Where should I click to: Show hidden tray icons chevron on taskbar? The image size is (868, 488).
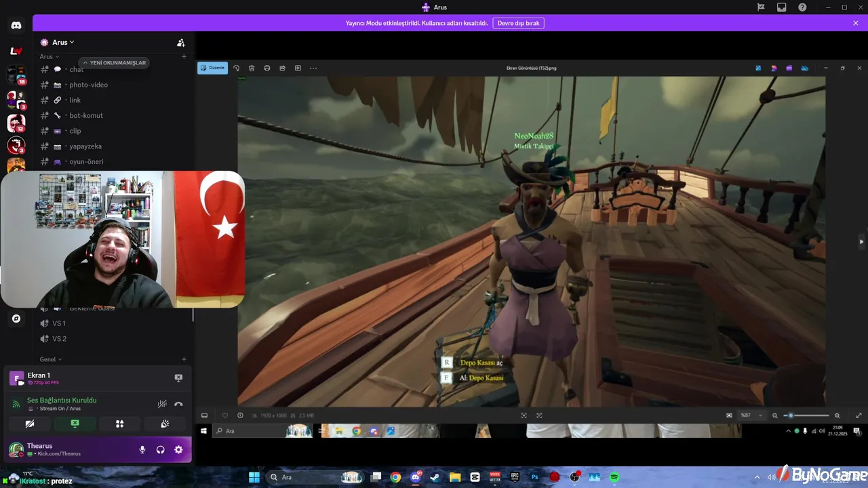[757, 477]
